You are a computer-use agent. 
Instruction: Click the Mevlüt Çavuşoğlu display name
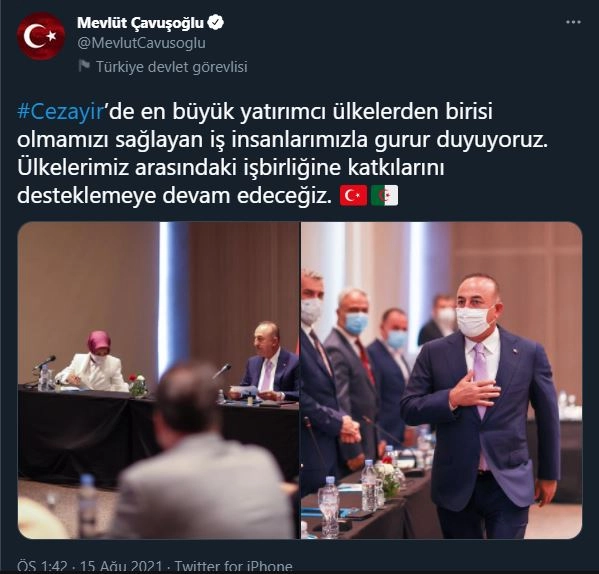pyautogui.click(x=141, y=23)
